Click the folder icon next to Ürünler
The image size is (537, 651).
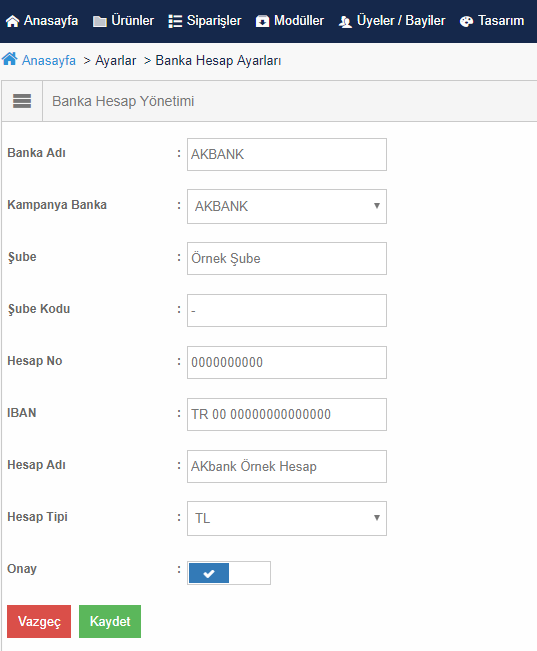tap(100, 21)
